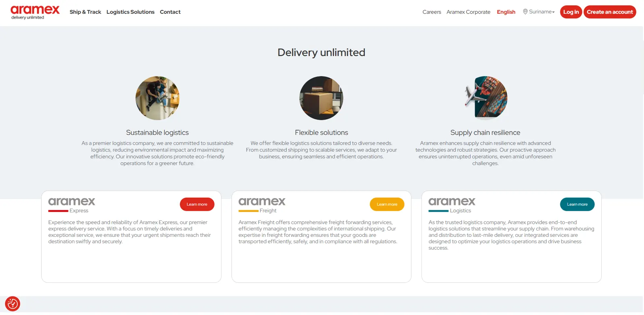The image size is (644, 315).
Task: Visit Aramex Corporate link
Action: tap(469, 12)
